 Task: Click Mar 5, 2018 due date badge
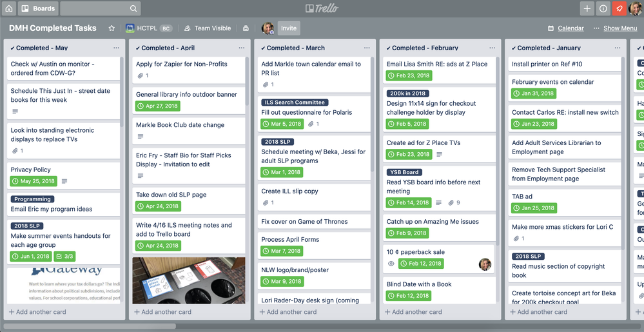(282, 124)
